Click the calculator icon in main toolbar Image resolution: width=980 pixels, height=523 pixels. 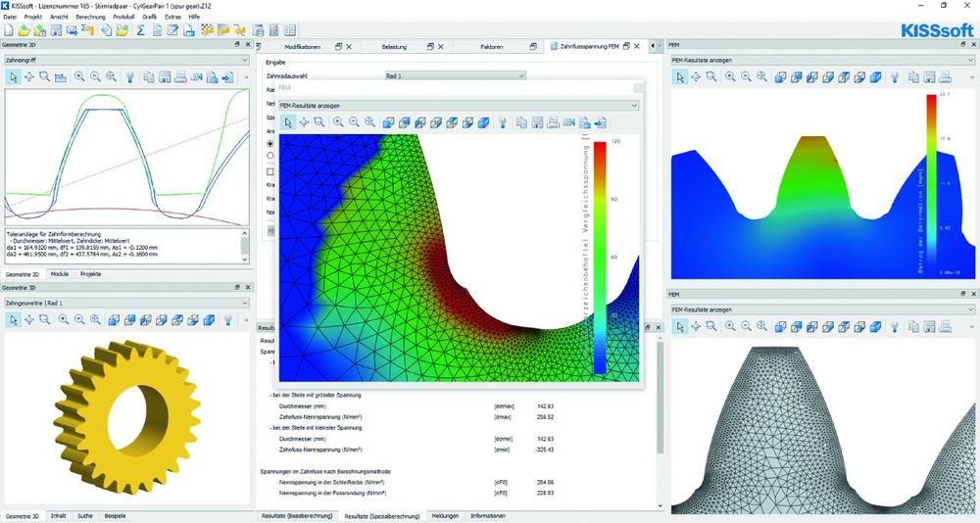coord(273,30)
